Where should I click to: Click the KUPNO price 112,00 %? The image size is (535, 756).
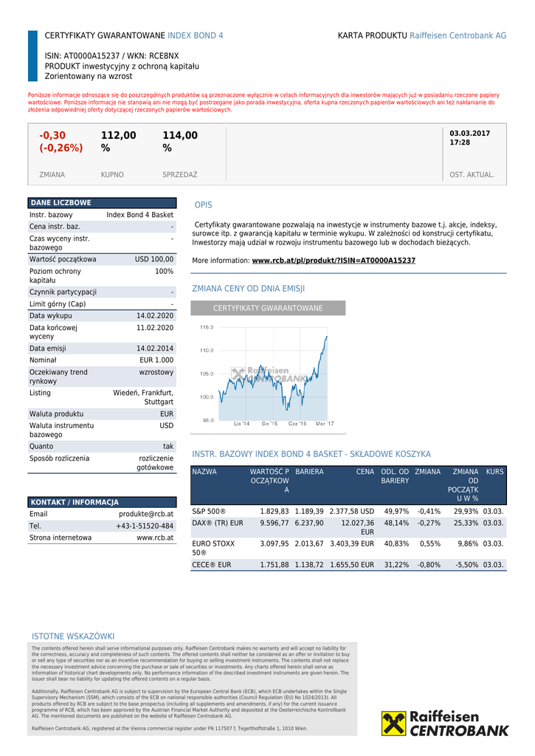click(118, 142)
